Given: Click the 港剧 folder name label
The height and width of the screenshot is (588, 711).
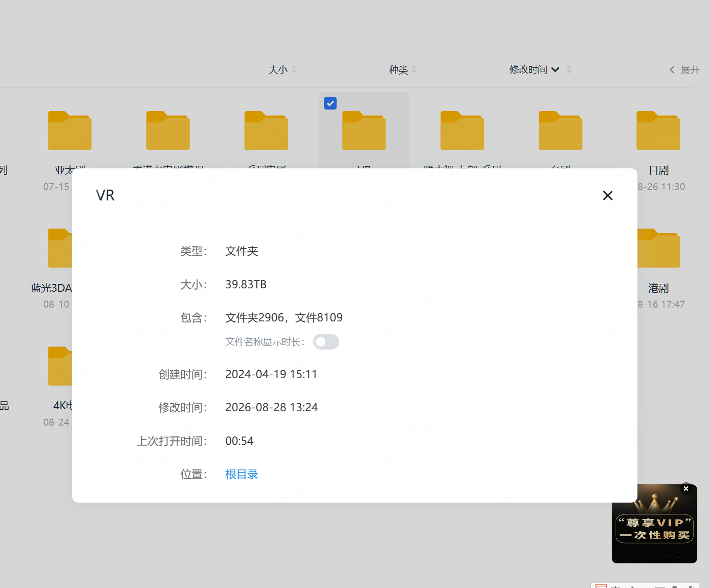Looking at the screenshot, I should click(x=659, y=288).
